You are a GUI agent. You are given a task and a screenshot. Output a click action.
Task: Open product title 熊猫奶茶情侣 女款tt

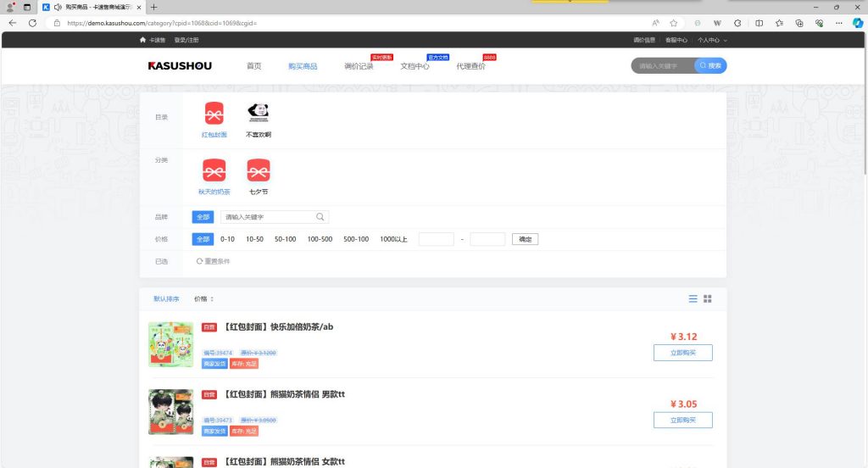point(285,461)
